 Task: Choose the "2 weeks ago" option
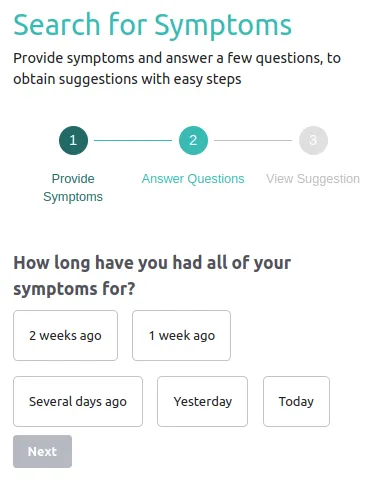pos(65,335)
